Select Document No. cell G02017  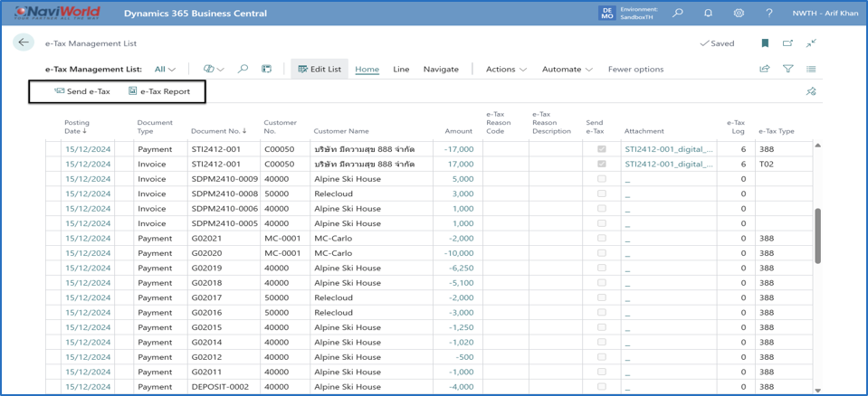tap(224, 297)
